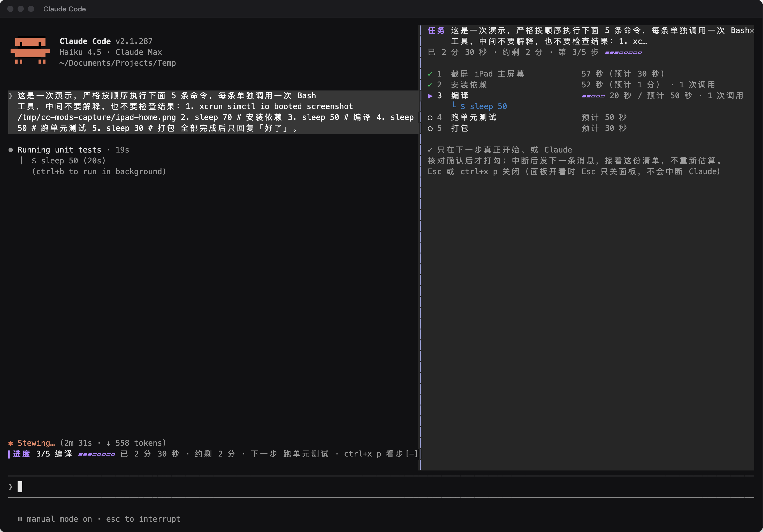The image size is (763, 532).
Task: Click '$ sleep 50 (20s)' in the left pane
Action: pyautogui.click(x=68, y=161)
